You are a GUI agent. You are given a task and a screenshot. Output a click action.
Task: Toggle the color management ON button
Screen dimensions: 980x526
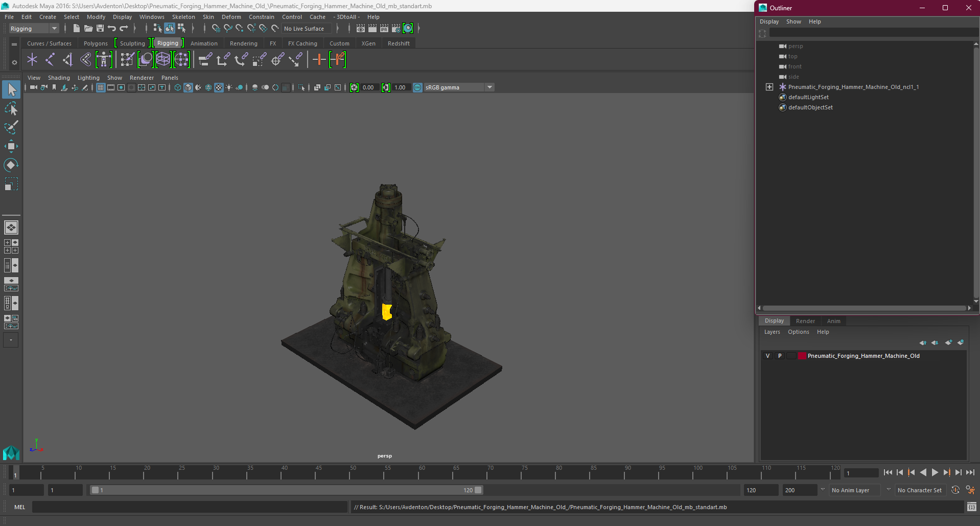click(417, 87)
